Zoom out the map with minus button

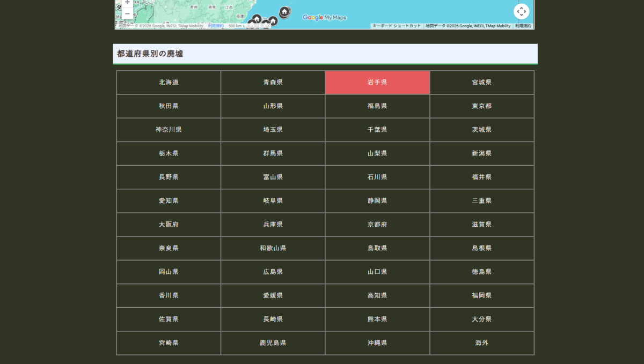127,13
